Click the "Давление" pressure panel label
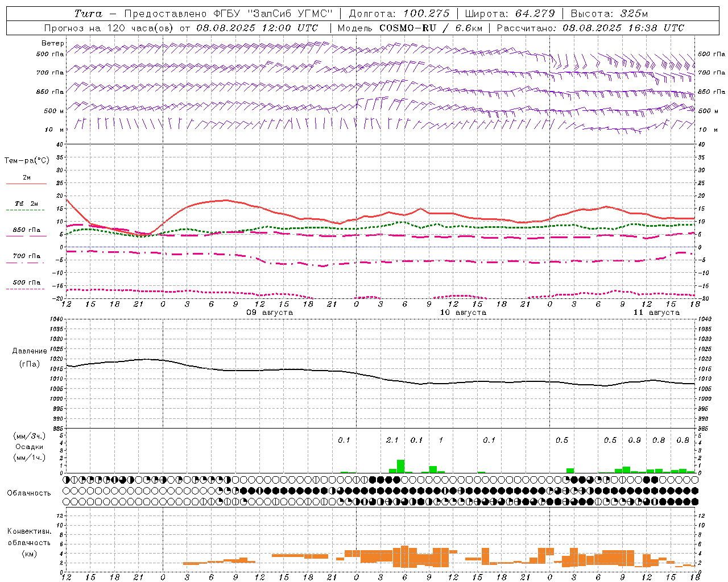This screenshot has height=582, width=728. point(30,351)
